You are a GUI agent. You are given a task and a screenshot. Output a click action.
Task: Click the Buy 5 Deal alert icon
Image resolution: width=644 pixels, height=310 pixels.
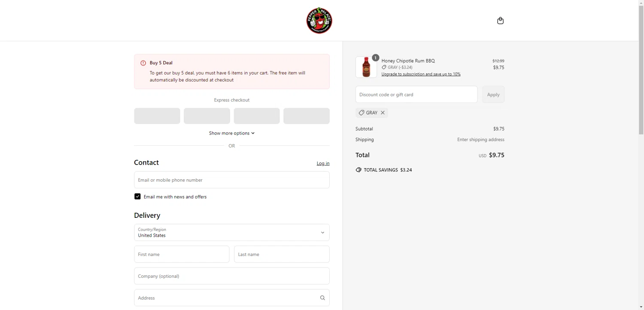tap(143, 63)
